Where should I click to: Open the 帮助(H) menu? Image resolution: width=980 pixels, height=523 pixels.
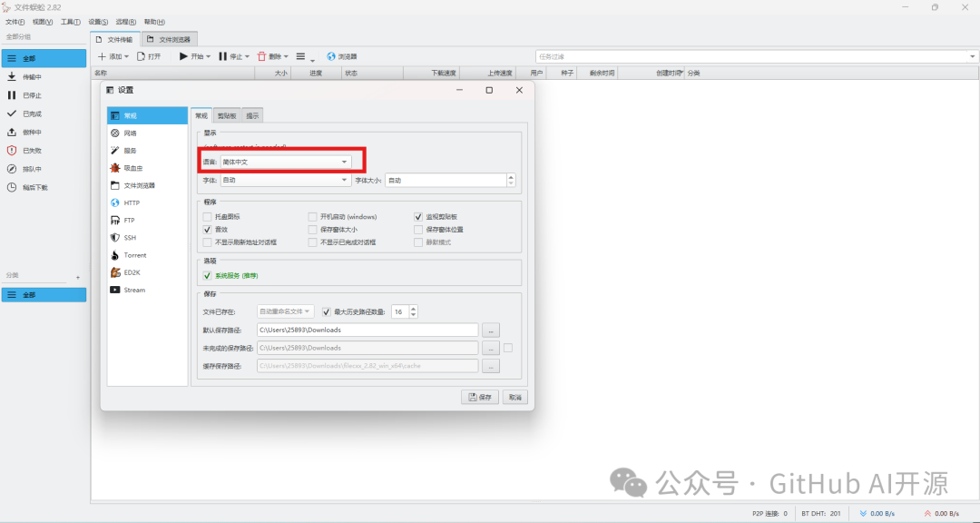pyautogui.click(x=154, y=22)
